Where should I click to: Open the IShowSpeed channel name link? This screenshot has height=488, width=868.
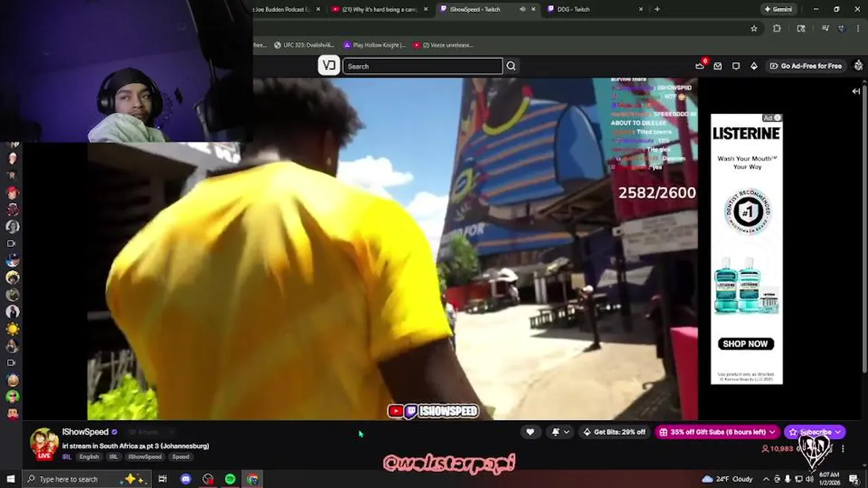click(85, 432)
